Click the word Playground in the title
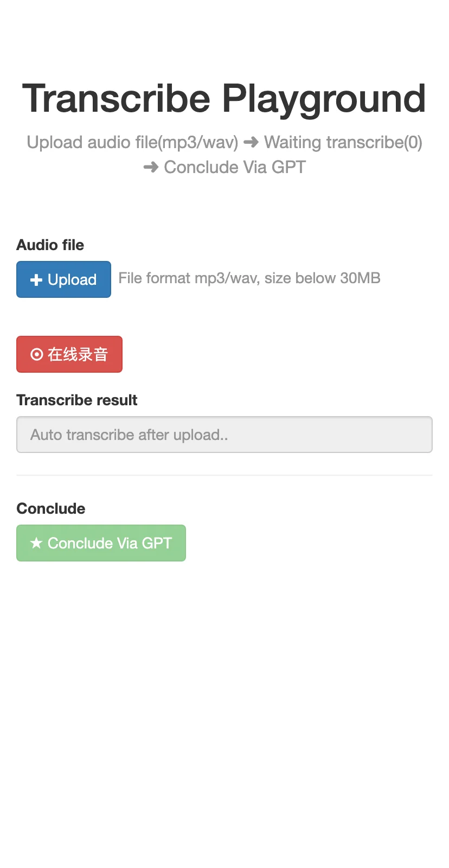 tap(324, 99)
